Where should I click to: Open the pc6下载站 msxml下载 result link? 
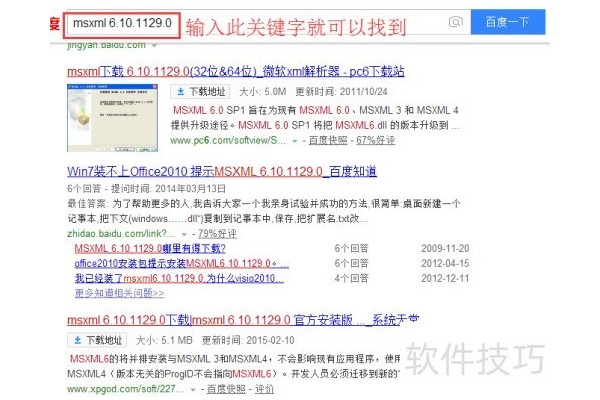236,71
